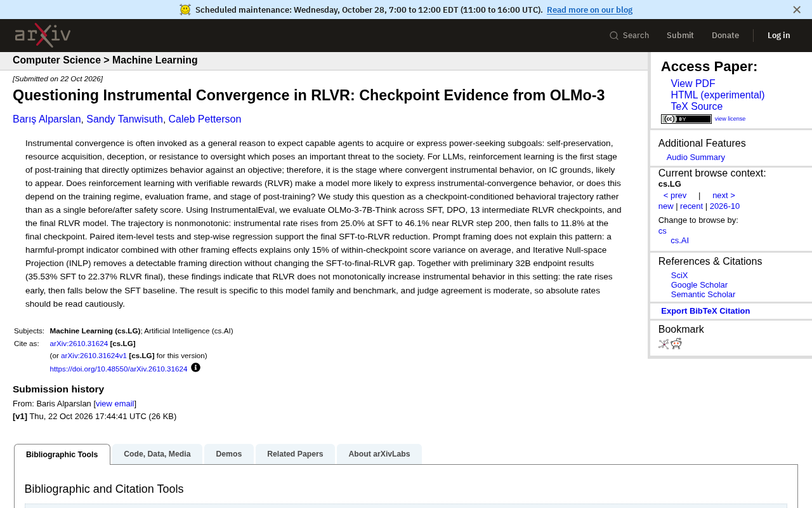The width and height of the screenshot is (812, 508).
Task: Browse new cs.LG submissions
Action: [666, 206]
